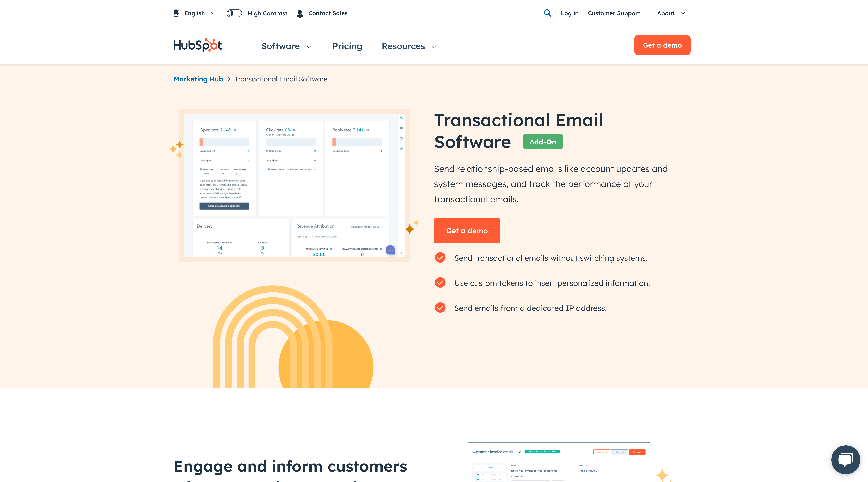Click the Get a demo button body
Viewport: 868px width, 482px height.
tap(467, 230)
